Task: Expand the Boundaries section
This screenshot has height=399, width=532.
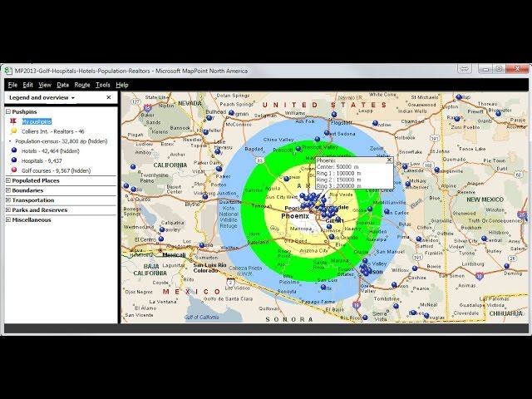Action: (x=8, y=190)
